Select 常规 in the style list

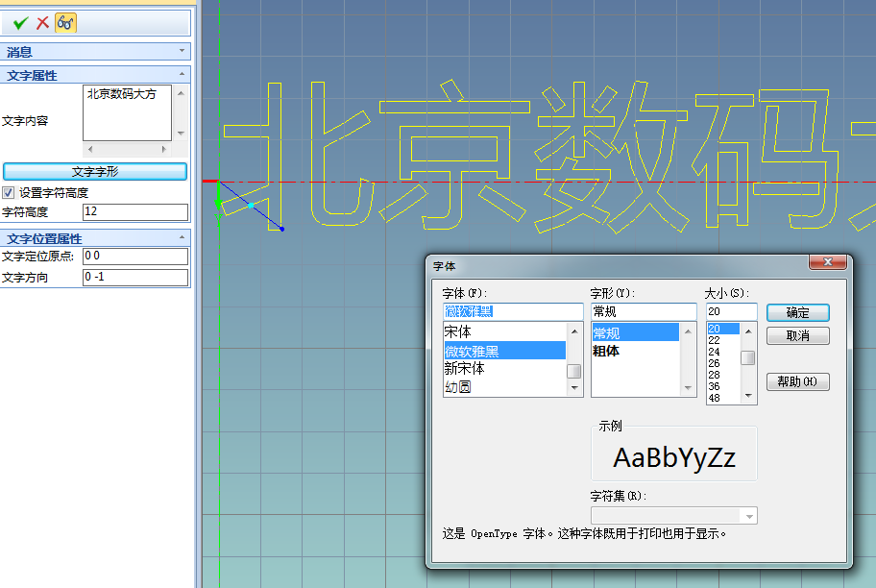click(635, 333)
